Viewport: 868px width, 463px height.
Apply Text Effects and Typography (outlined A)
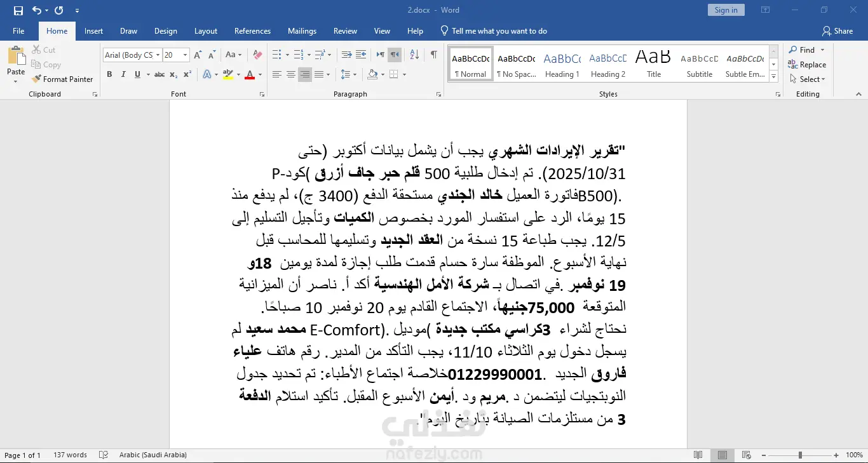(207, 74)
